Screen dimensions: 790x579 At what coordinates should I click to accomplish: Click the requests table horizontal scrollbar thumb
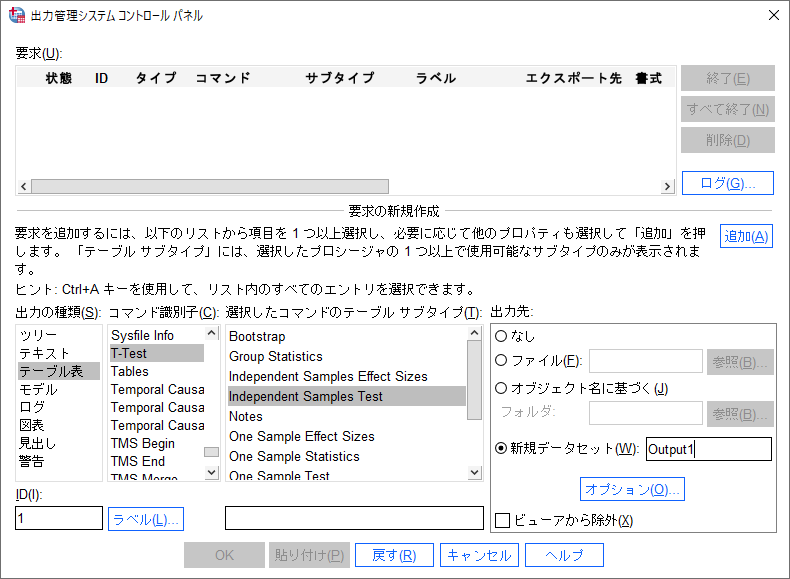point(210,186)
